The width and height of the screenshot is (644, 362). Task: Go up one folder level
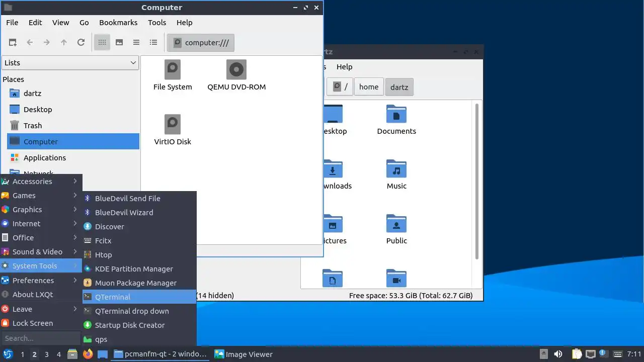pyautogui.click(x=64, y=43)
